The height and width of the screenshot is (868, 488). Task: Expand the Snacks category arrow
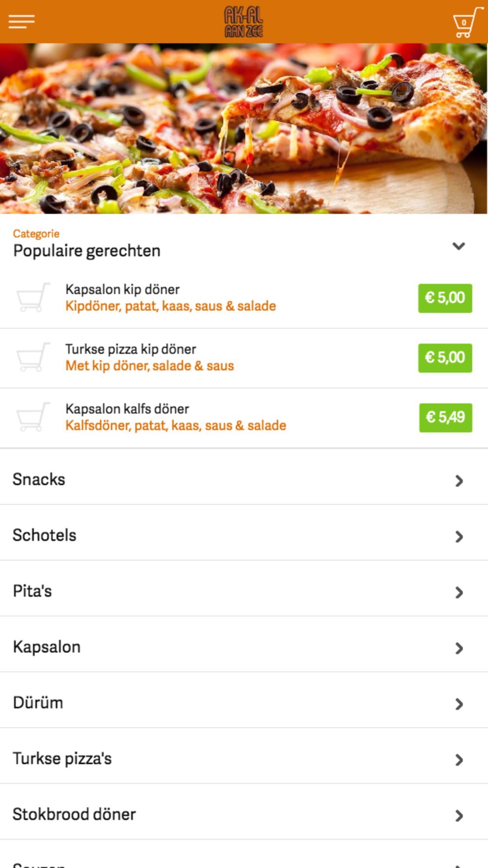(459, 481)
